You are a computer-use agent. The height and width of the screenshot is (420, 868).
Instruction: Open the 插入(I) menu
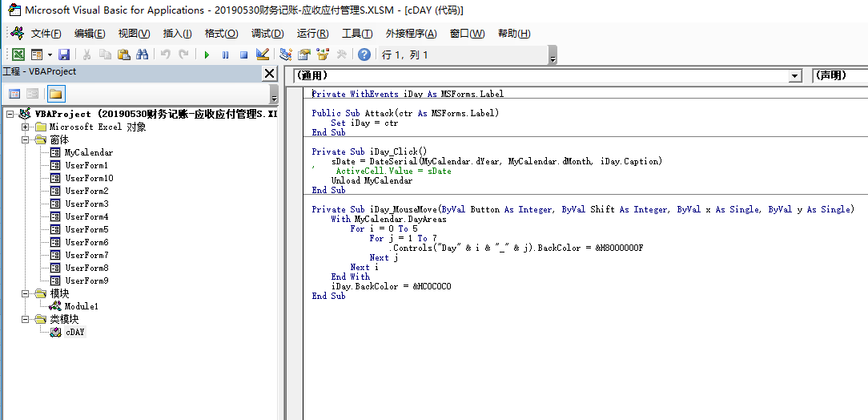pyautogui.click(x=178, y=34)
